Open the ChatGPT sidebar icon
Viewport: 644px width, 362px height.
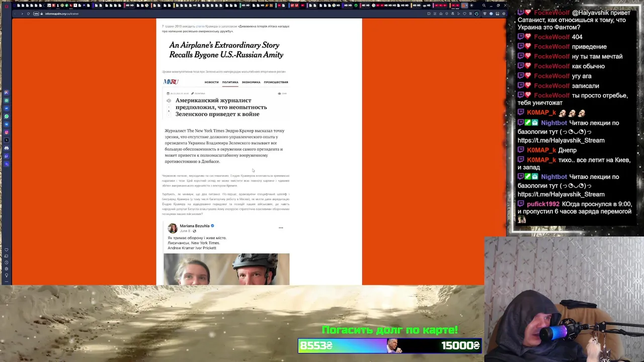point(7,101)
